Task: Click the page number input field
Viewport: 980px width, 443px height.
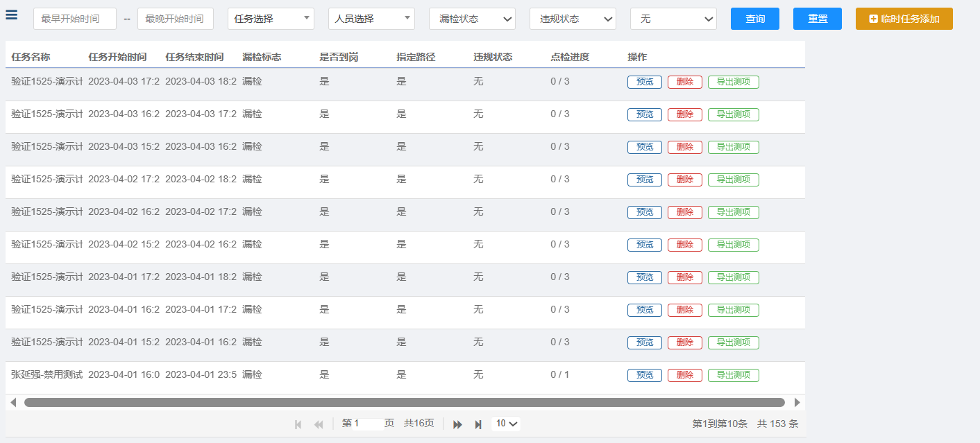Action: 369,424
